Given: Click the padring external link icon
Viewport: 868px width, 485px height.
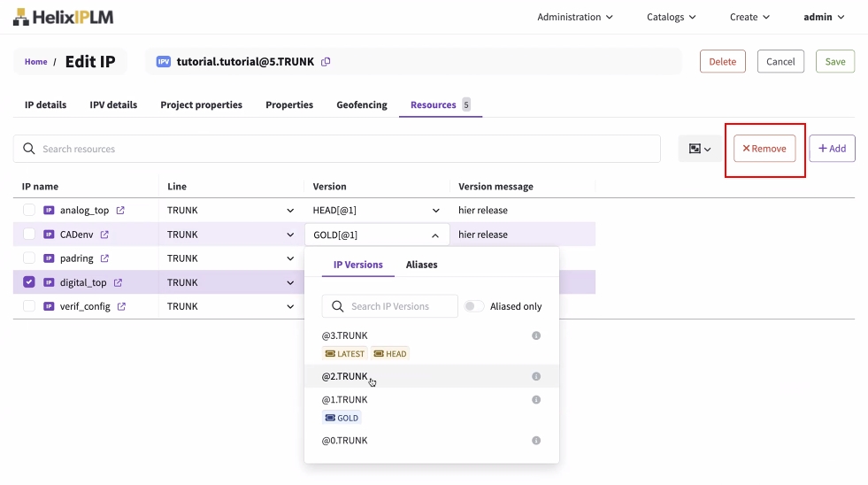Looking at the screenshot, I should (104, 258).
